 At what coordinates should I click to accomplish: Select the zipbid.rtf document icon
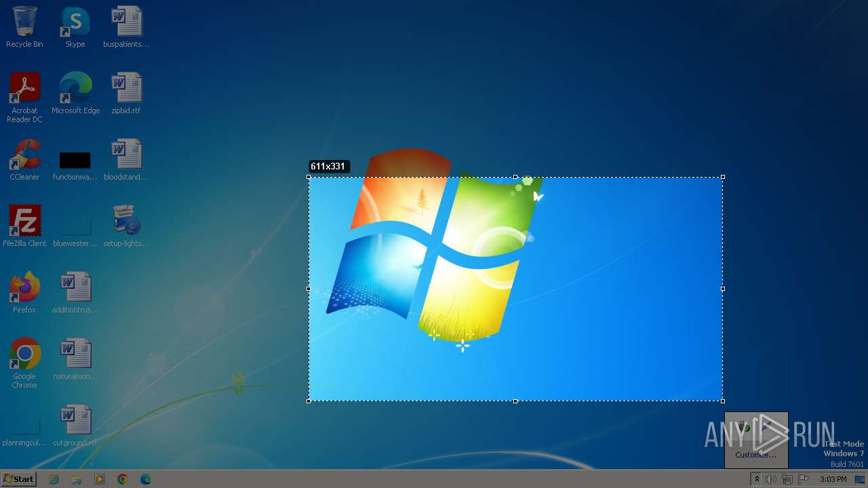click(126, 87)
